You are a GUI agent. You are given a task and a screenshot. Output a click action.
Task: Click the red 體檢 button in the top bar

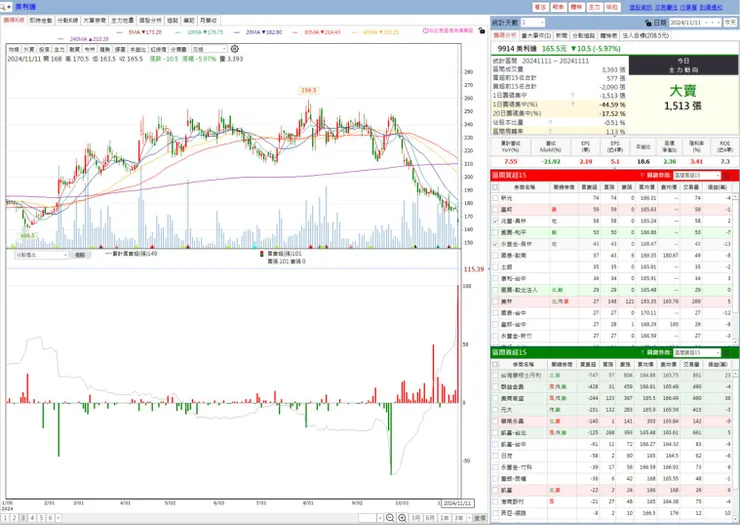(x=576, y=7)
